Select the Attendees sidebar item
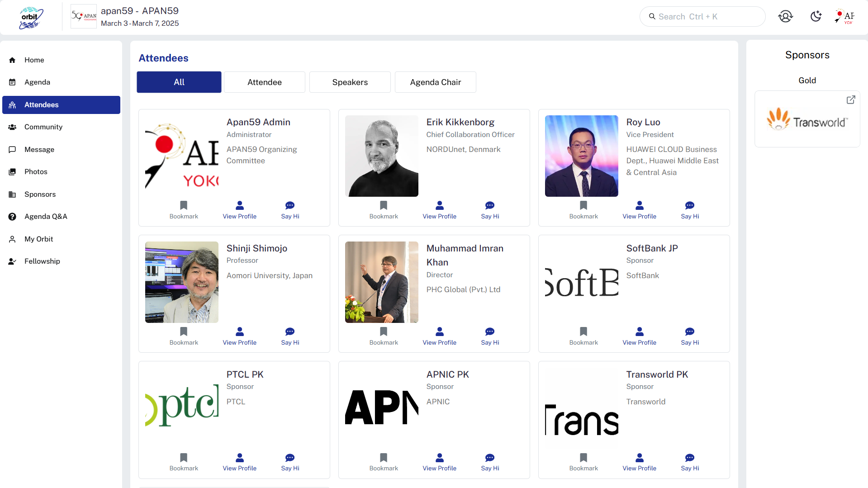 (61, 105)
